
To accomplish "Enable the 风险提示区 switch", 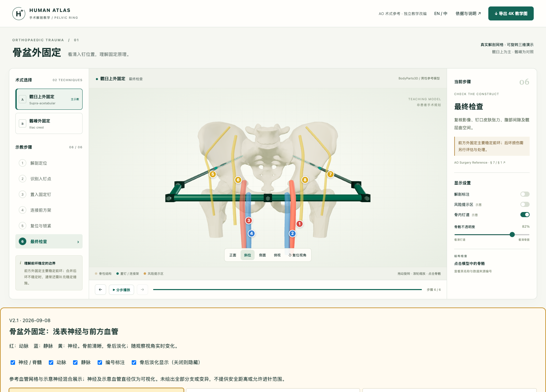I will click(x=525, y=205).
